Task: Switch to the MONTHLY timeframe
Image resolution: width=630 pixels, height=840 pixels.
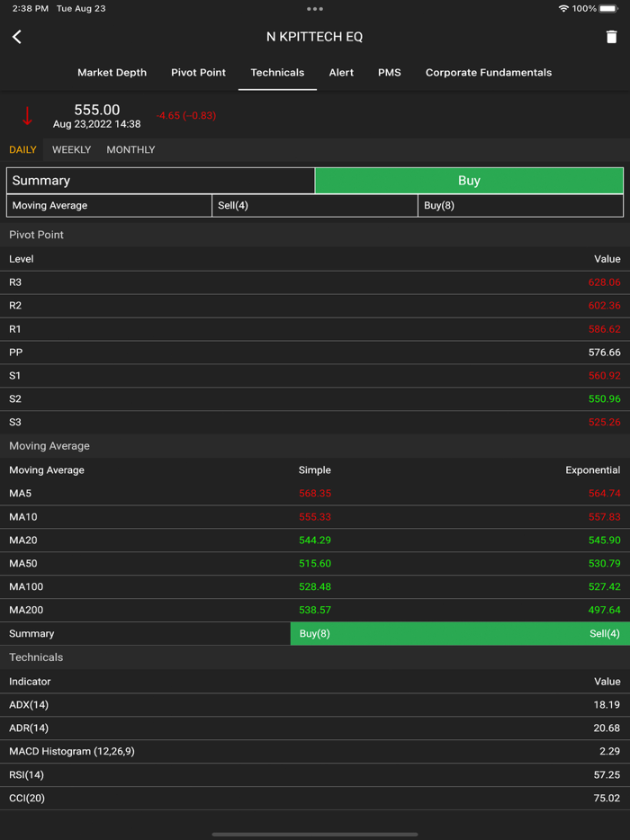Action: 130,150
